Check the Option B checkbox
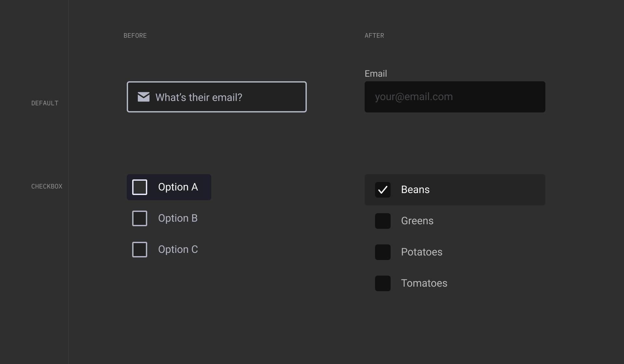Image resolution: width=624 pixels, height=364 pixels. (140, 218)
